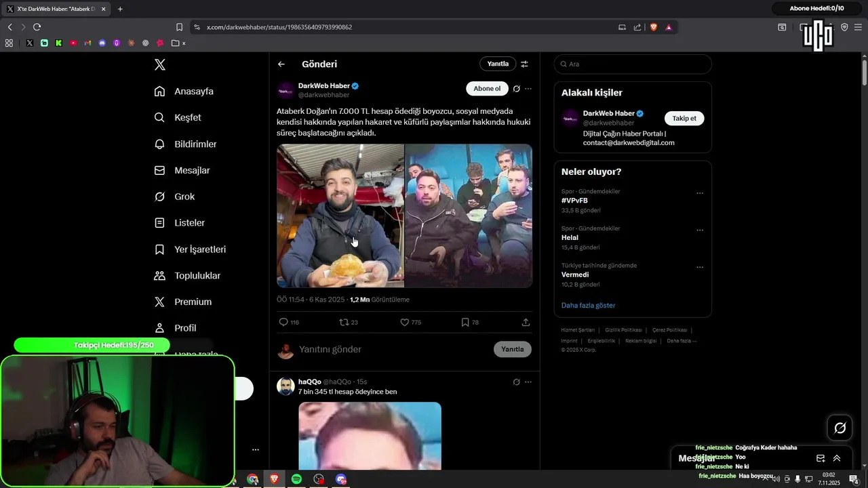Open Anasayfa home in the sidebar

pyautogui.click(x=184, y=91)
